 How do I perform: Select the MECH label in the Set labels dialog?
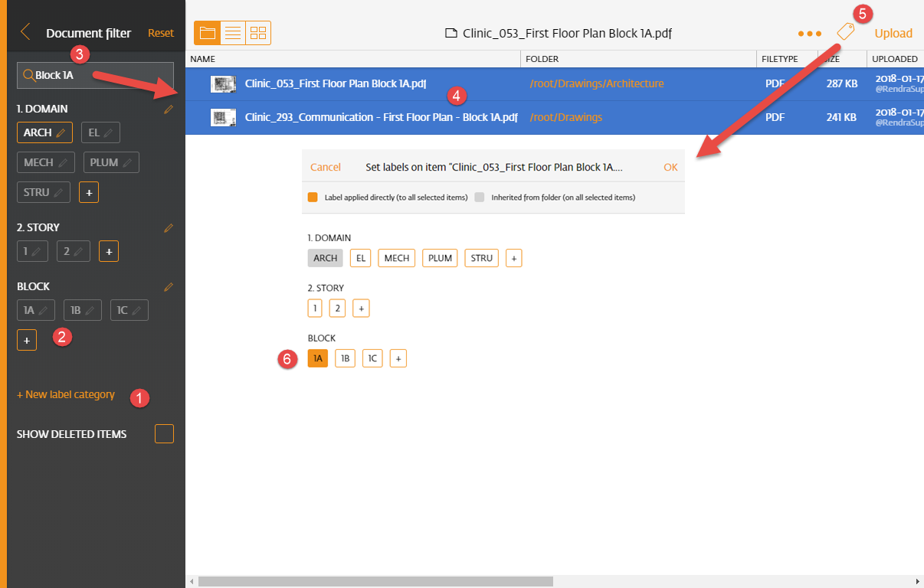[x=397, y=258]
